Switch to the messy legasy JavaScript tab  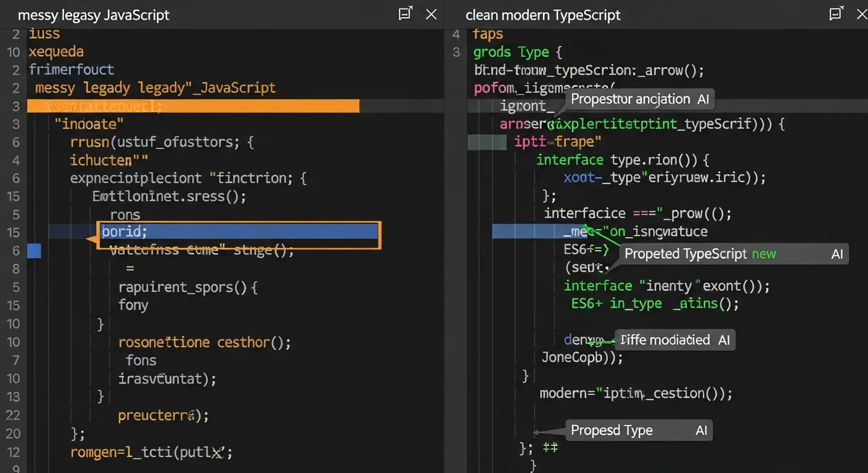tap(93, 15)
